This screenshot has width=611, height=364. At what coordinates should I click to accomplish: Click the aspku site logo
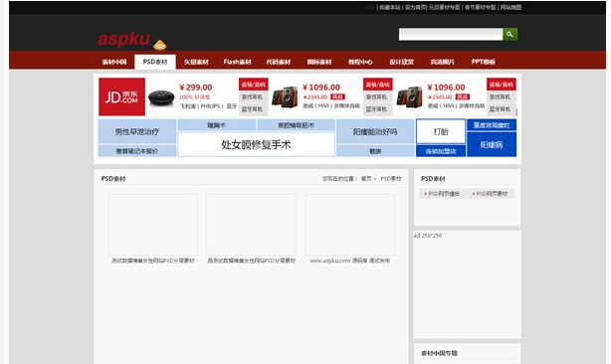click(123, 39)
